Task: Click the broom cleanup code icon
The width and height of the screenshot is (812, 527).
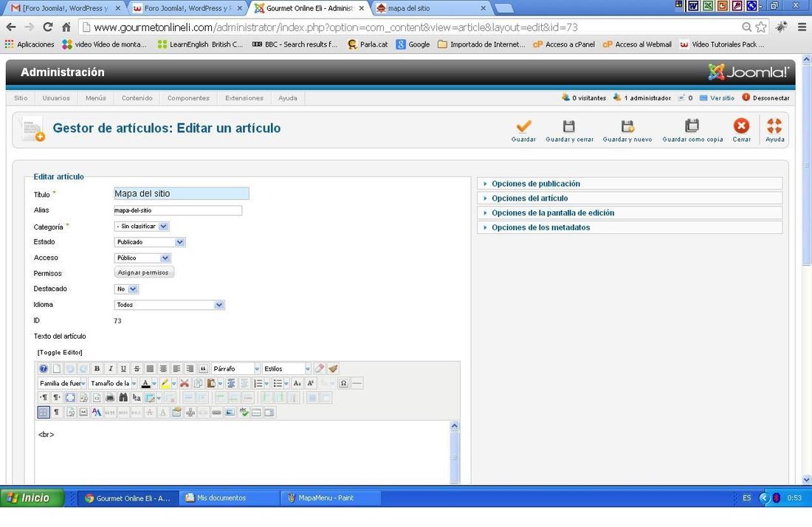Action: pos(333,368)
